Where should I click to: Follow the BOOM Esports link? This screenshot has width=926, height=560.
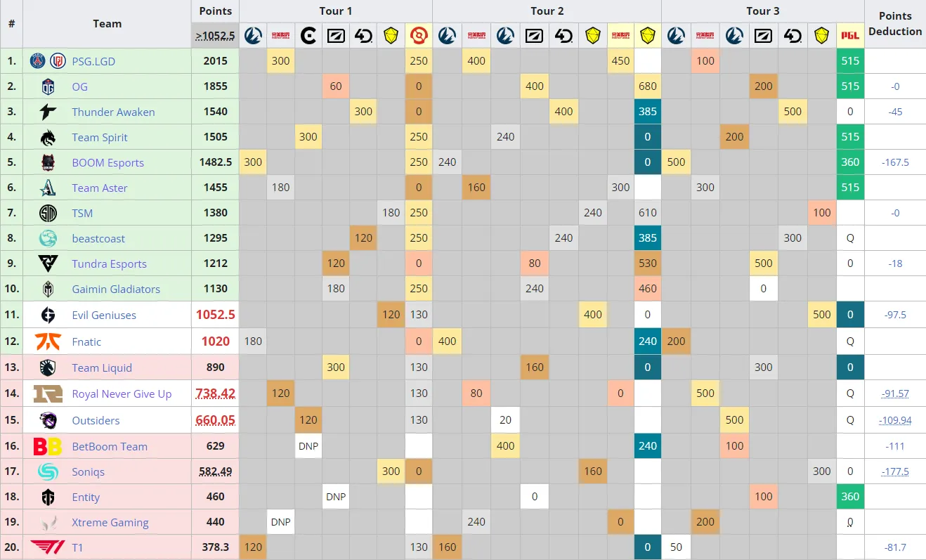pyautogui.click(x=107, y=162)
